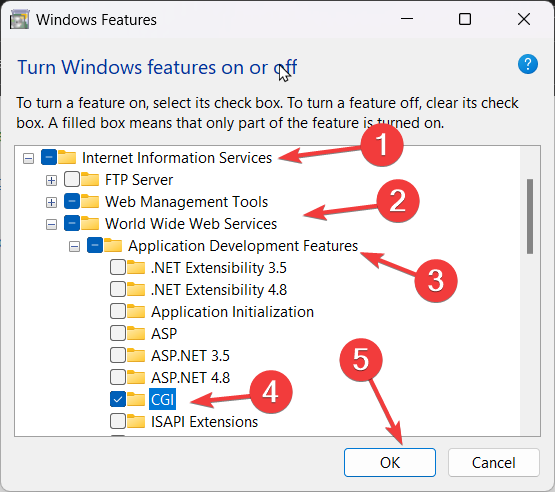The height and width of the screenshot is (492, 555).
Task: Toggle the Web Management Tools checkbox
Action: (x=72, y=201)
